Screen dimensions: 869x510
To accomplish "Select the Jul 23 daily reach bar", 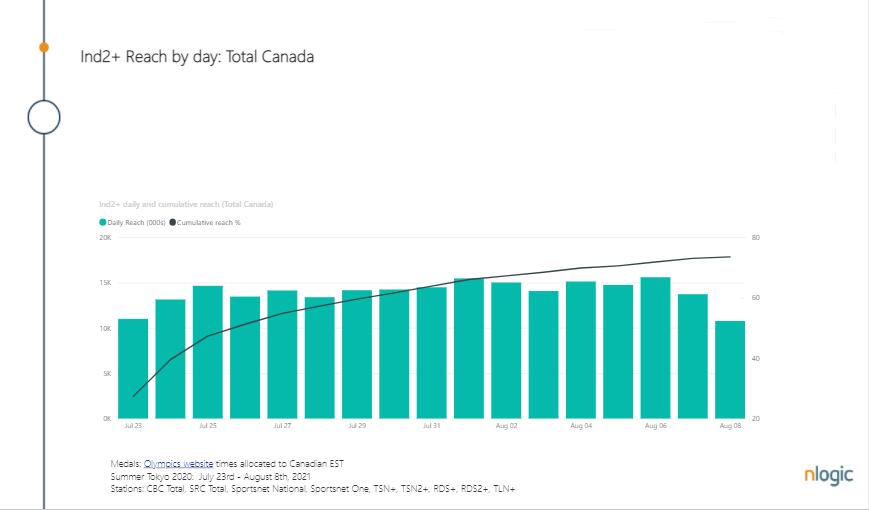I will coord(133,369).
